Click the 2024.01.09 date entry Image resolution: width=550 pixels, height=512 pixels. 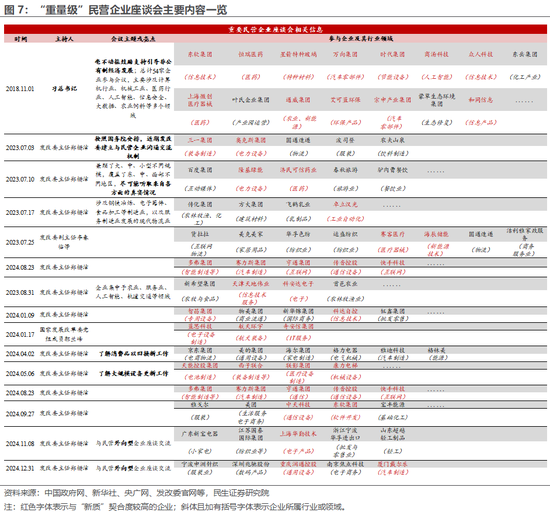20,315
